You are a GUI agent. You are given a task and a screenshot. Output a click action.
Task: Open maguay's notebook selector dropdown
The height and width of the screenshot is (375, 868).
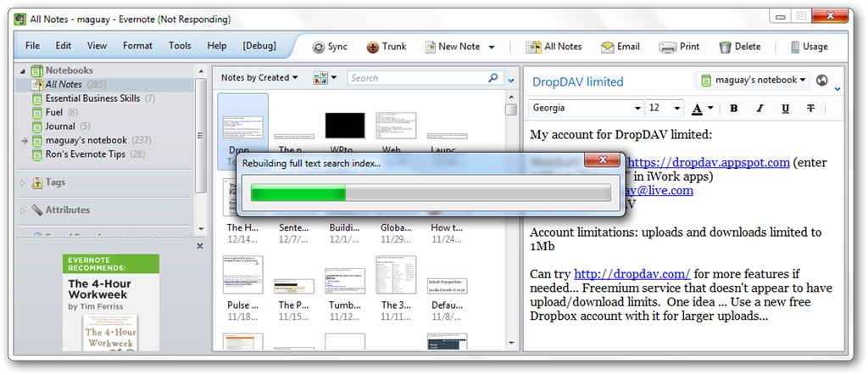click(753, 81)
